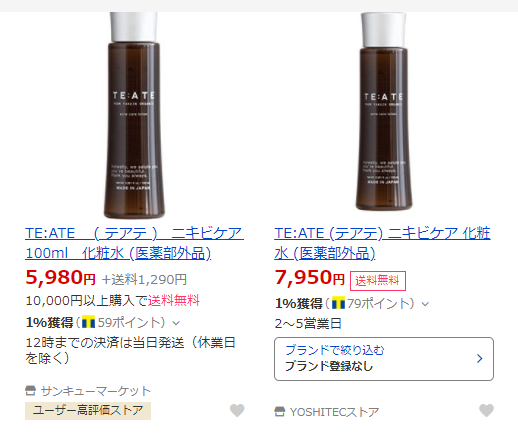Click the ユーザー高評価ストア badge
This screenshot has height=435, width=518.
(88, 411)
